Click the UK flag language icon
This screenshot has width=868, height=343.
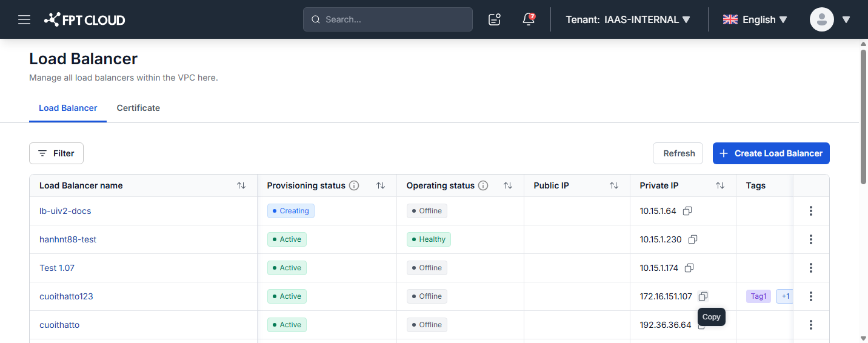[x=730, y=19]
